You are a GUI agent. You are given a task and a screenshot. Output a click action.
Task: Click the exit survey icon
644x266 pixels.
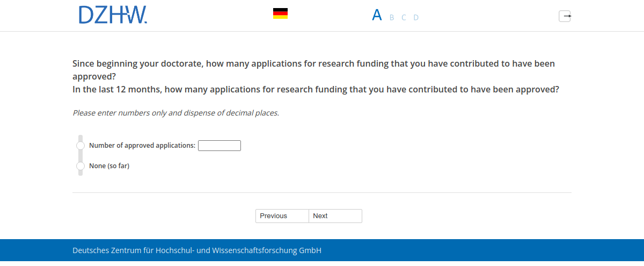565,16
